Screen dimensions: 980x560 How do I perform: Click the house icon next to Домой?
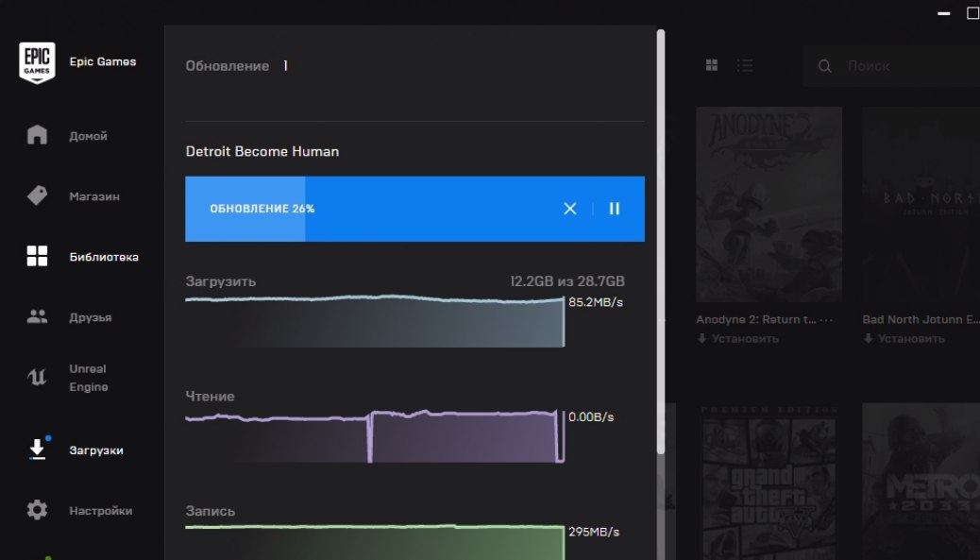coord(37,134)
